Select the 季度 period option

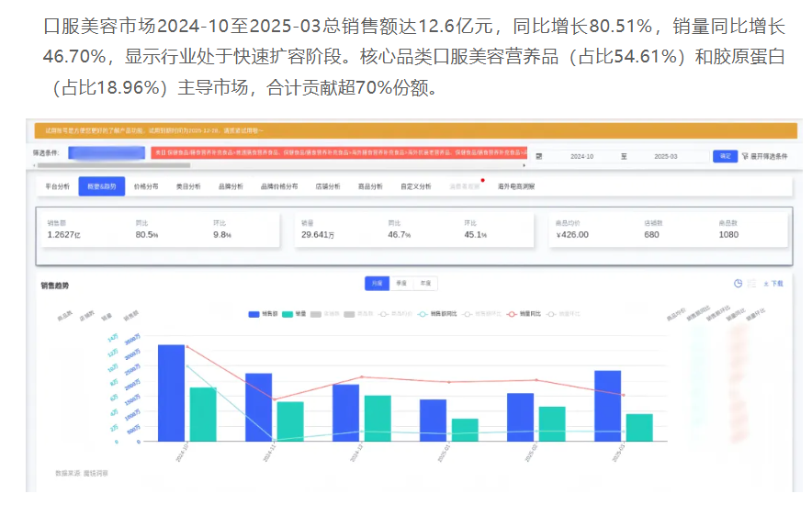click(x=401, y=284)
